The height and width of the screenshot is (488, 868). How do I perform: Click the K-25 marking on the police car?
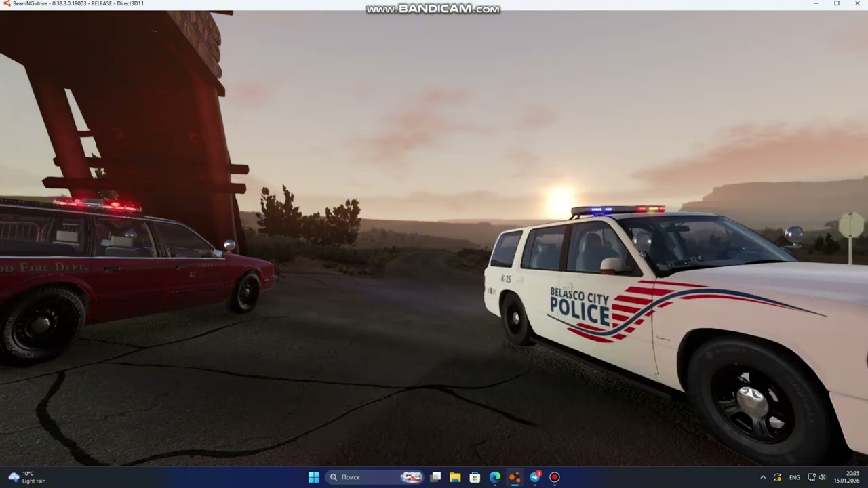[506, 279]
